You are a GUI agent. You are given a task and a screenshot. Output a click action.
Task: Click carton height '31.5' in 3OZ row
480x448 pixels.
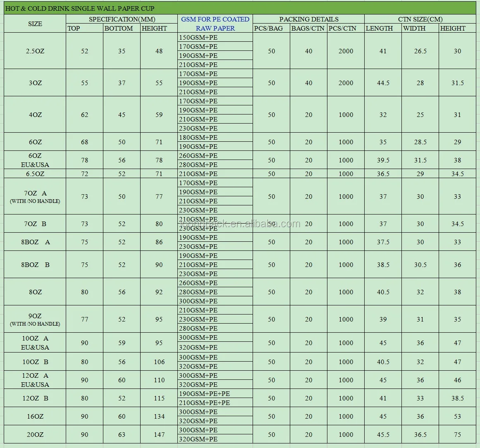(x=457, y=83)
